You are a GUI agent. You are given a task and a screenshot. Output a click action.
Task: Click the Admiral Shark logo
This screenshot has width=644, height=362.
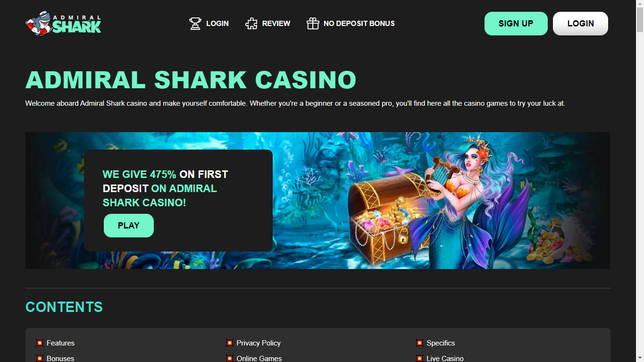tap(63, 23)
